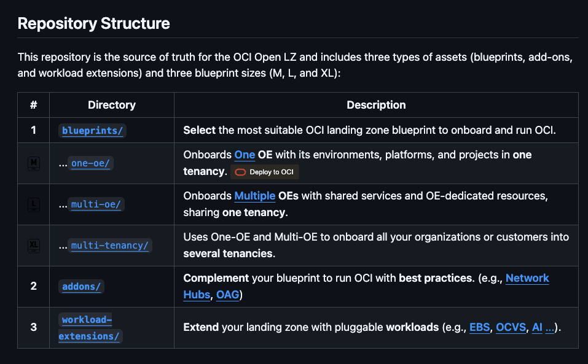588x364 pixels.
Task: Open the multi-oe/ directory link
Action: click(x=96, y=204)
